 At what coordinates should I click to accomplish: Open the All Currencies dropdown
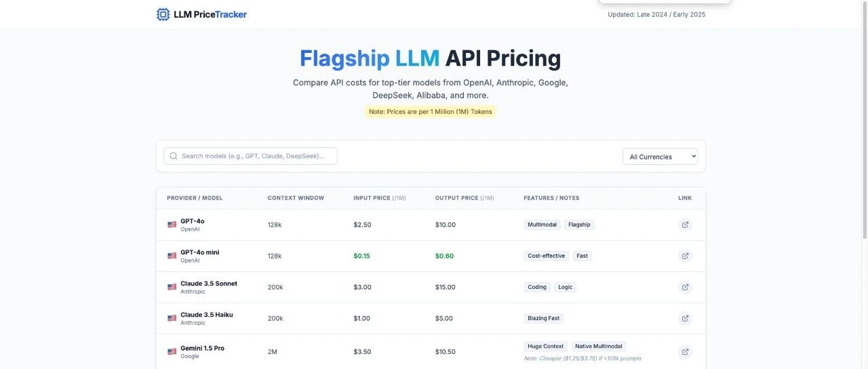(x=660, y=157)
